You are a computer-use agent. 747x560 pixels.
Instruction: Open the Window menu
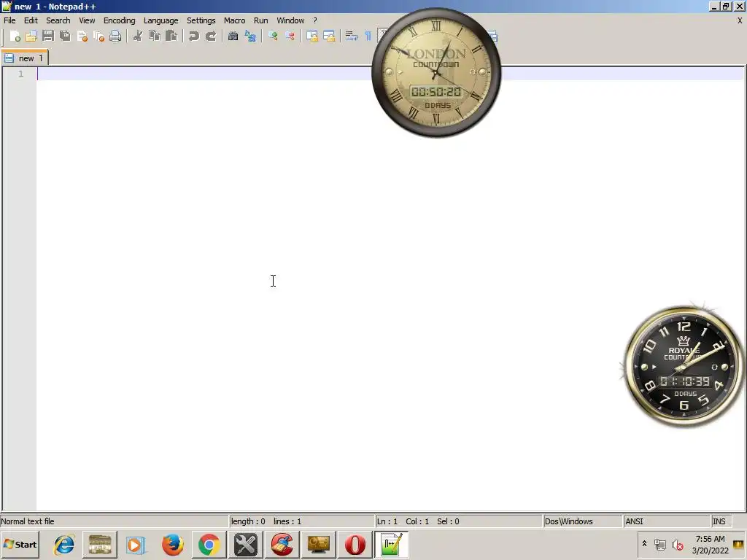pos(290,20)
